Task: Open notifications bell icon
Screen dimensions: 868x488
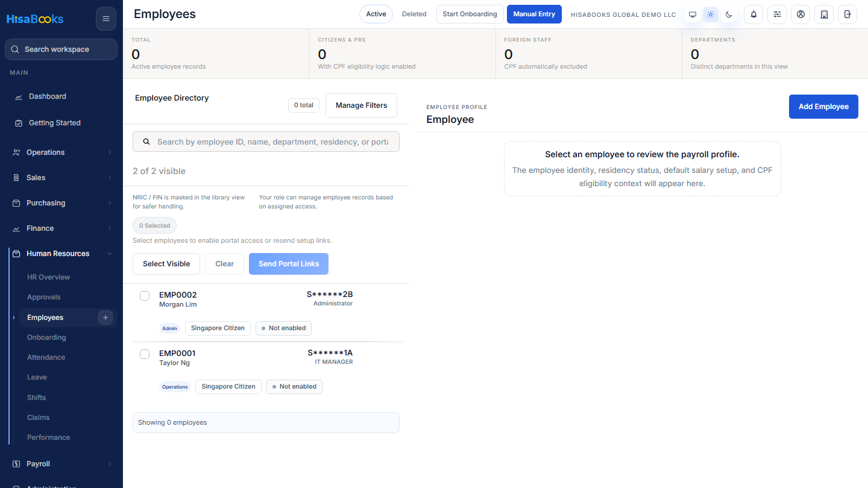Action: click(753, 14)
